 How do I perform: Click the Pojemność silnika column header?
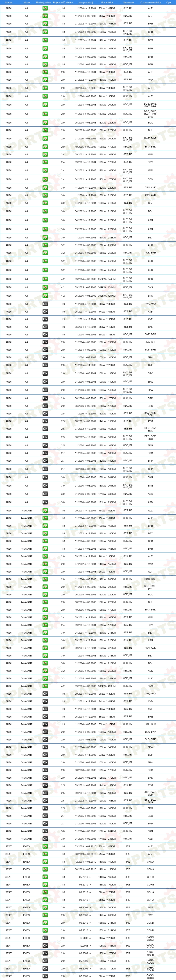pos(63,2)
